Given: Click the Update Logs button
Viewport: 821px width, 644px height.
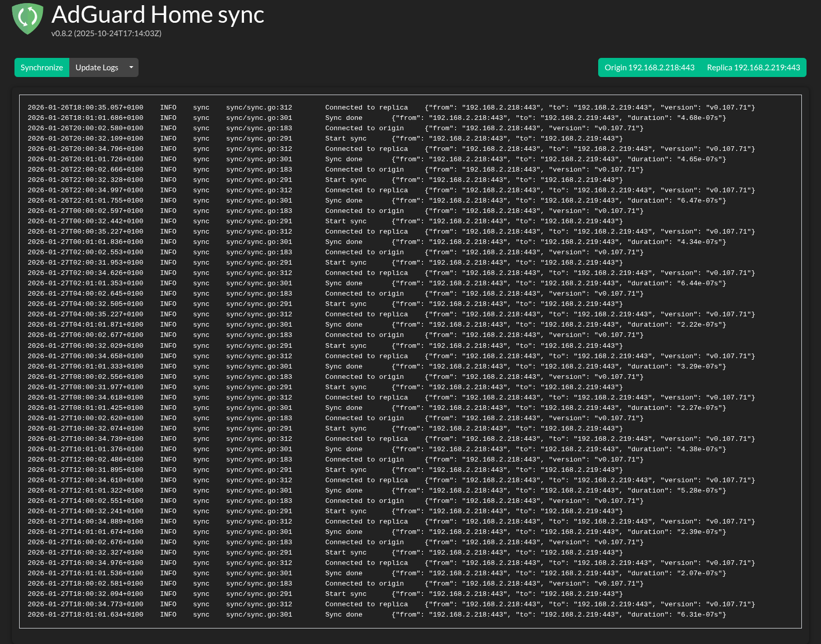Looking at the screenshot, I should [x=97, y=67].
